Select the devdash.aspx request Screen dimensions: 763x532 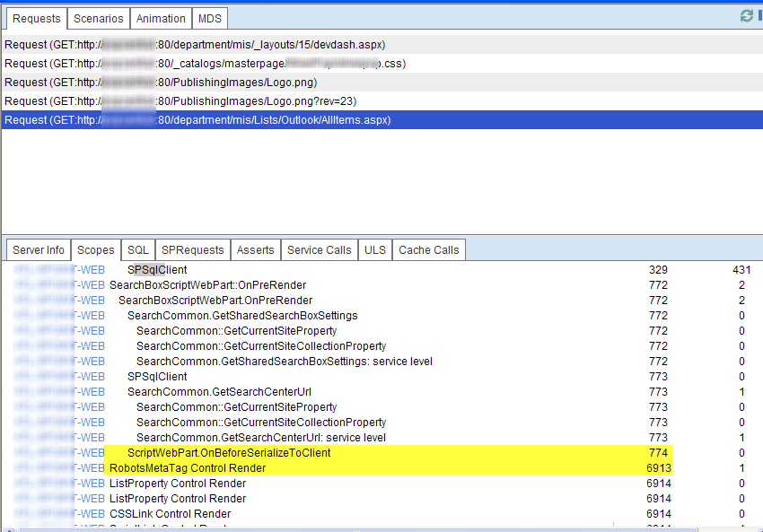(x=195, y=44)
